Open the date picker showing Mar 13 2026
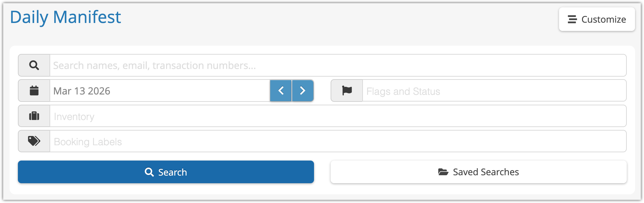The image size is (644, 203). [x=160, y=91]
